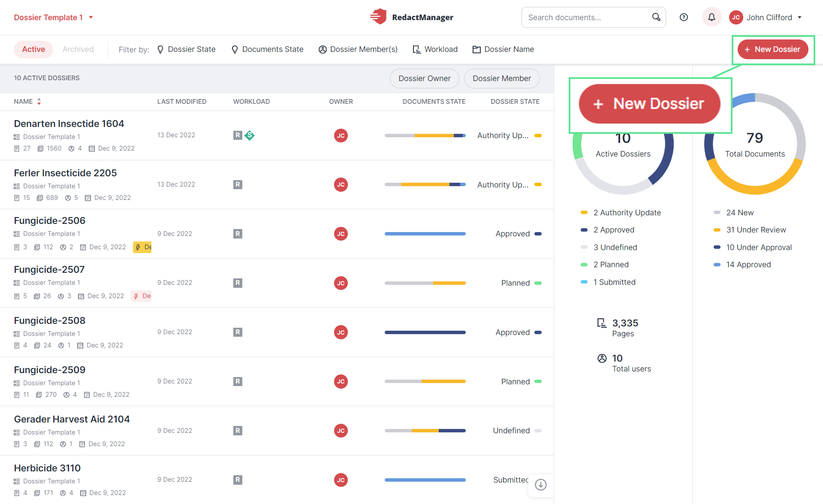
Task: Click documents state bar for Fungicide-2509
Action: click(x=425, y=381)
